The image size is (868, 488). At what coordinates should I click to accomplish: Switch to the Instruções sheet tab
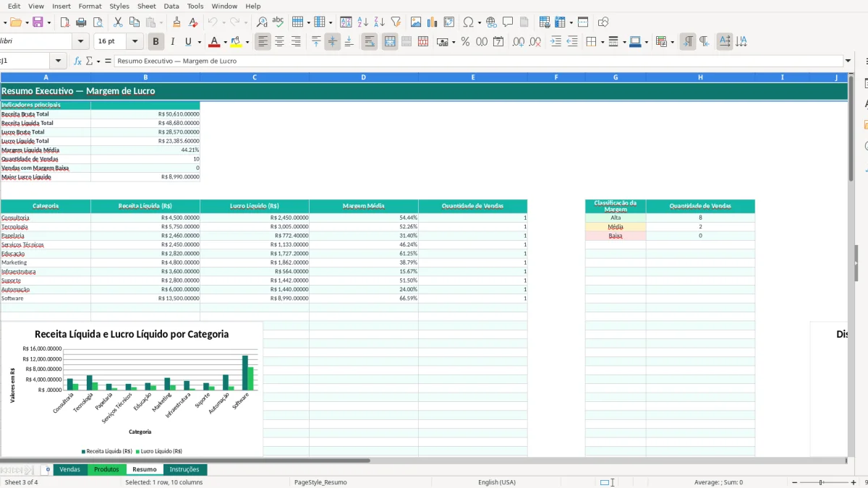click(184, 469)
